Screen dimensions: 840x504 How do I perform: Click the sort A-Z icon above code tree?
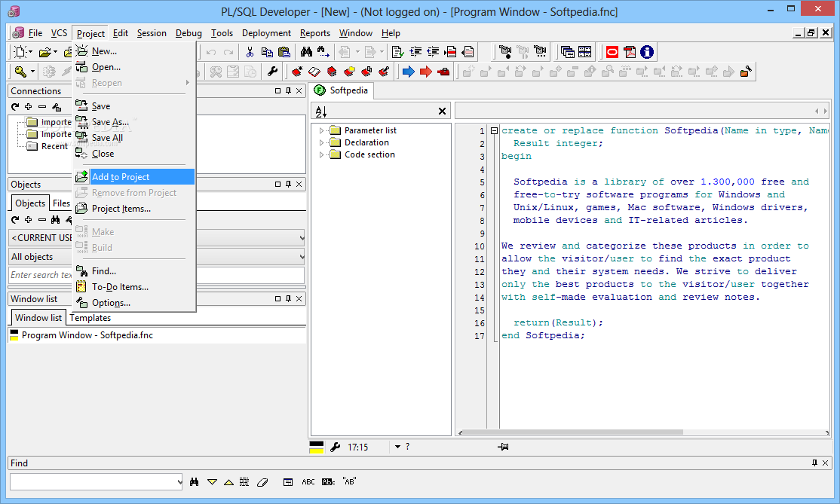tap(320, 111)
